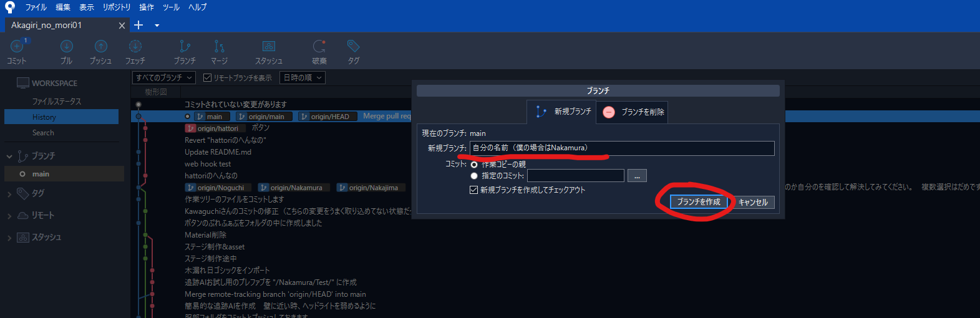Collapse the ブランチ sidebar section
Image resolution: width=980 pixels, height=318 pixels.
pyautogui.click(x=9, y=156)
